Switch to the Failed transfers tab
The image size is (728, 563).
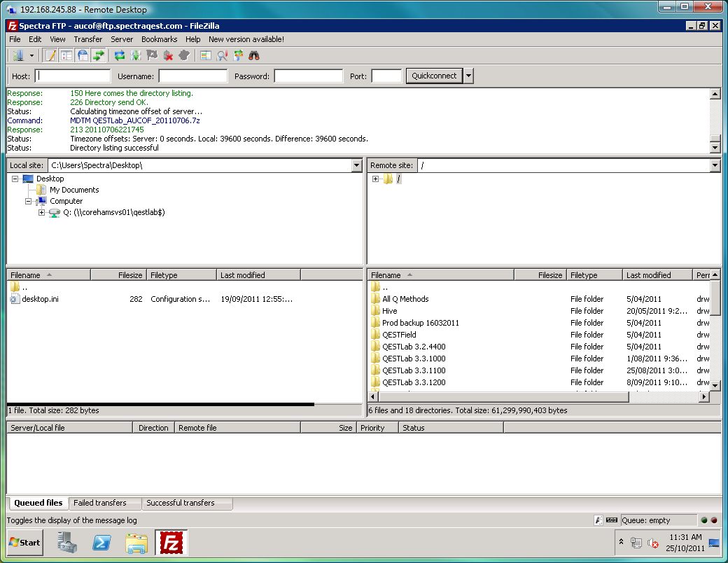(x=100, y=503)
